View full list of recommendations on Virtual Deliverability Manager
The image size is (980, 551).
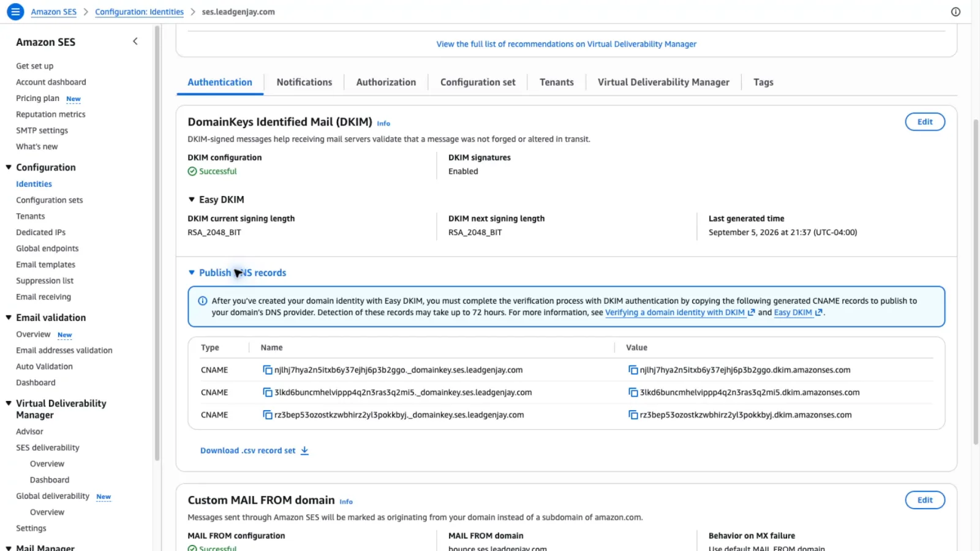pos(566,44)
